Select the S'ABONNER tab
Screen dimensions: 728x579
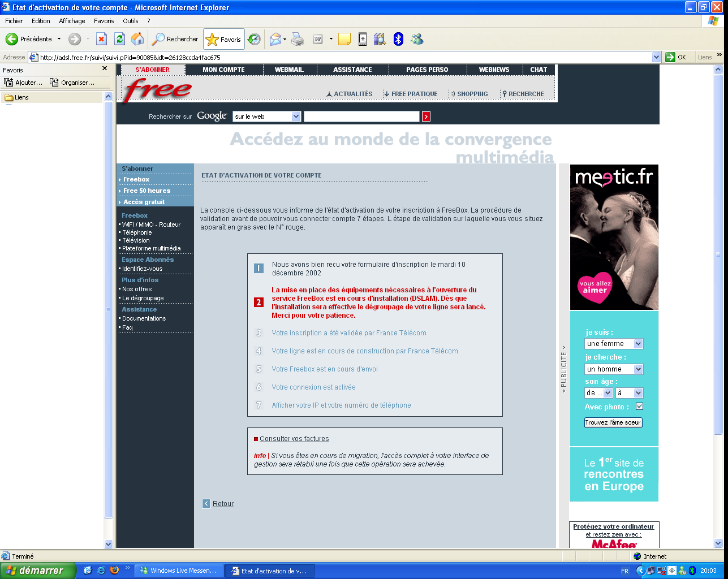click(153, 70)
